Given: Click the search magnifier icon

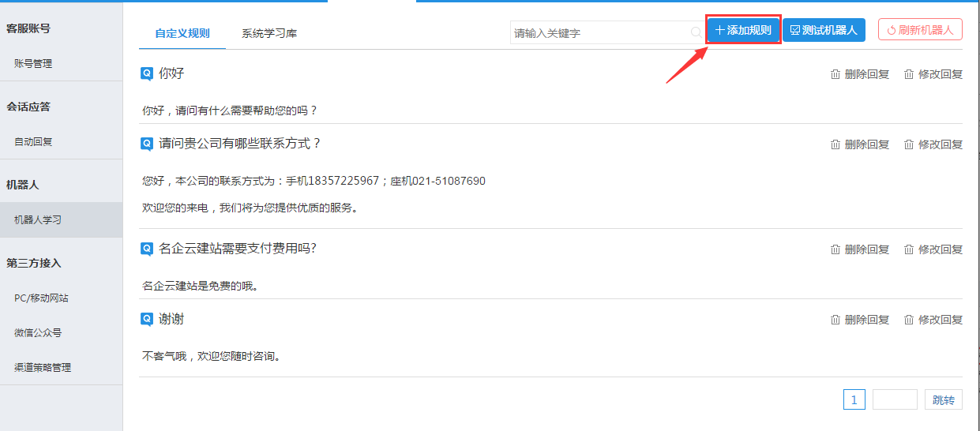Looking at the screenshot, I should click(696, 32).
